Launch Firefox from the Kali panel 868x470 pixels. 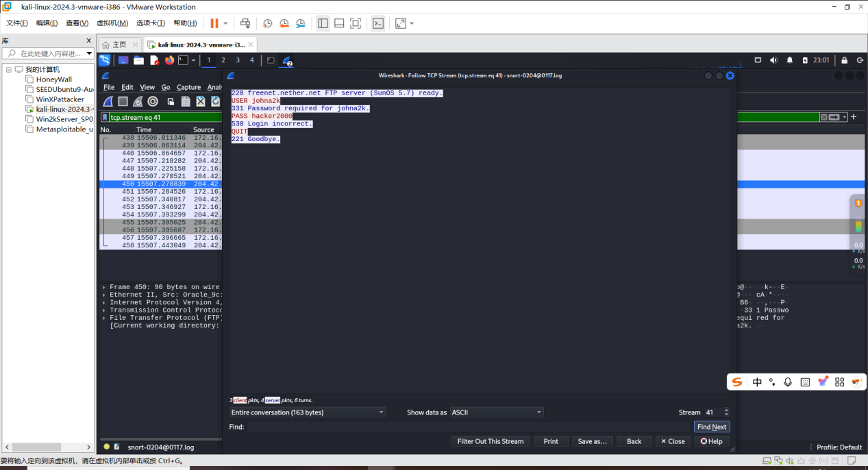[x=169, y=60]
